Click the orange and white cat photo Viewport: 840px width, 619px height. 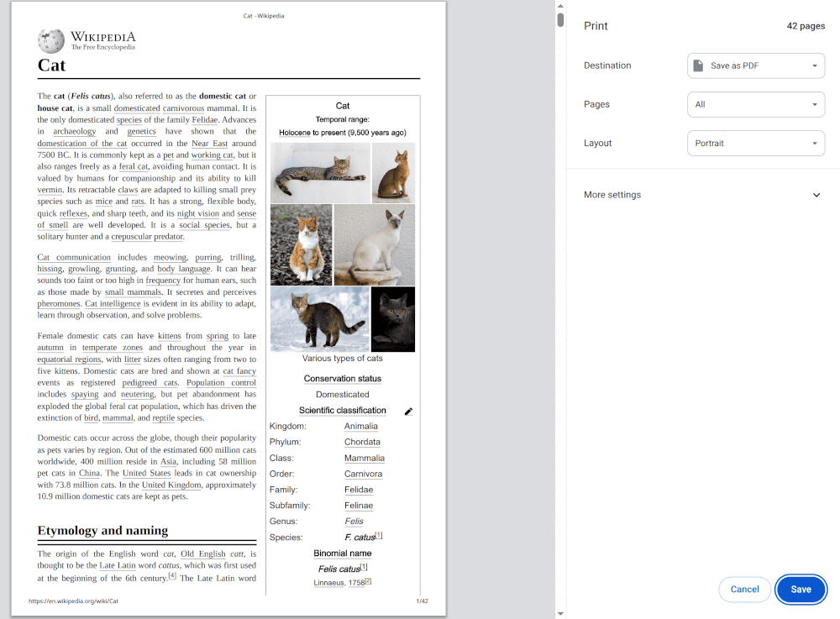point(301,245)
